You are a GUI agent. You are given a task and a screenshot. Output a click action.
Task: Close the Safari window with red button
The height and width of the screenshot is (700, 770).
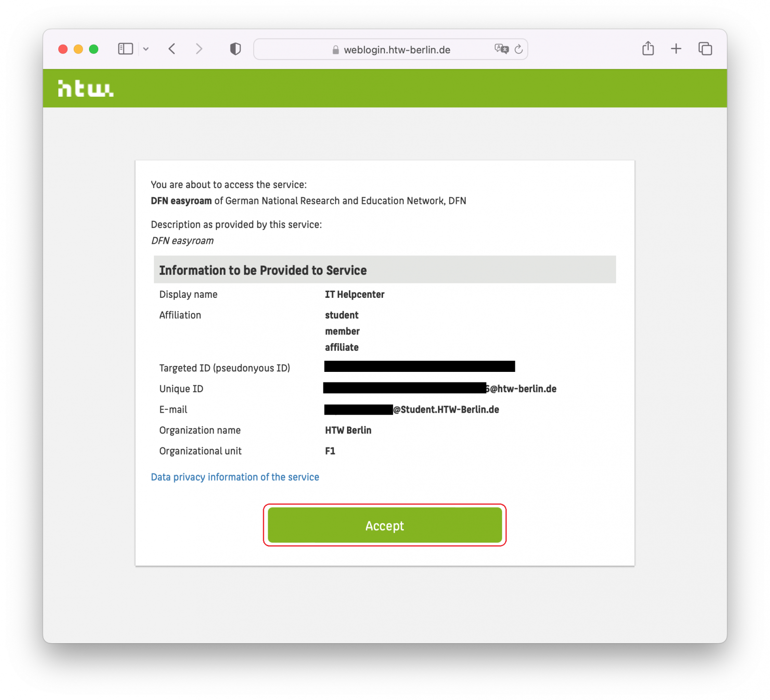coord(63,49)
